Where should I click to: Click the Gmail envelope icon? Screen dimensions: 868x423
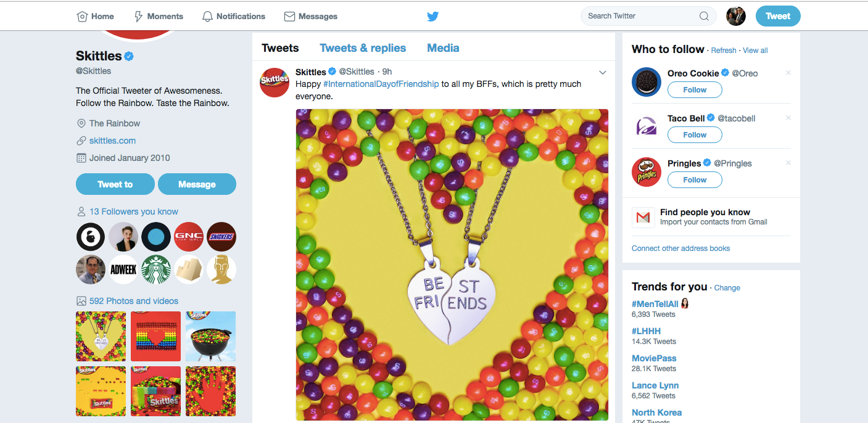[x=643, y=218]
